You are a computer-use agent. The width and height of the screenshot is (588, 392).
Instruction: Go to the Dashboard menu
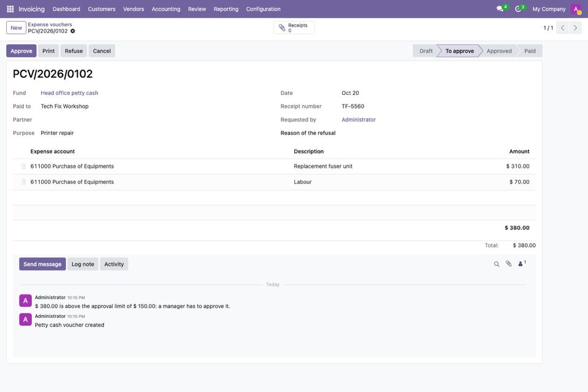point(66,9)
